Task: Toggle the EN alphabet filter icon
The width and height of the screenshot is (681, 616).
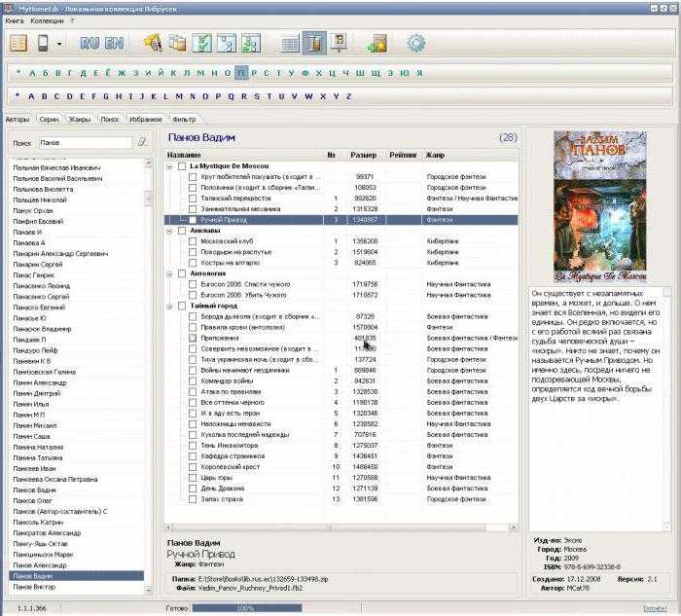Action: point(114,43)
